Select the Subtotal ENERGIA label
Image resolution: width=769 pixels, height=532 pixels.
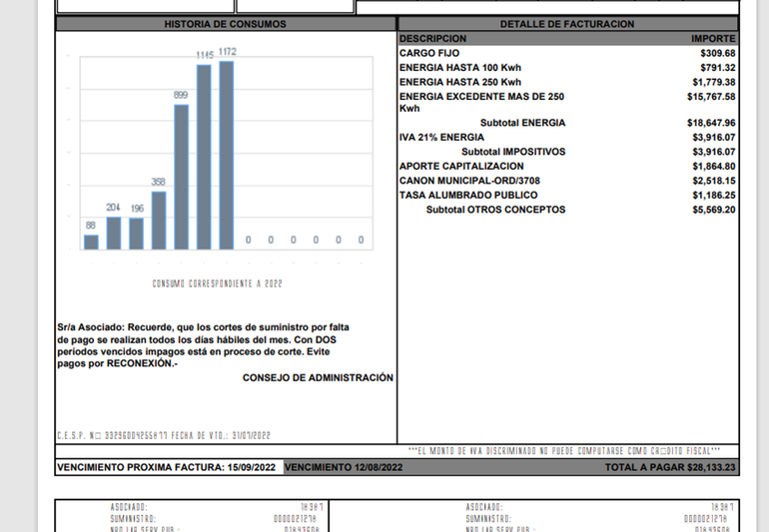pyautogui.click(x=522, y=123)
